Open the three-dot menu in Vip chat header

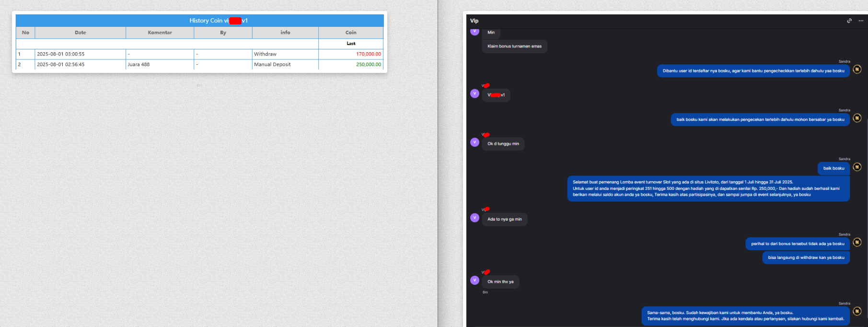861,21
